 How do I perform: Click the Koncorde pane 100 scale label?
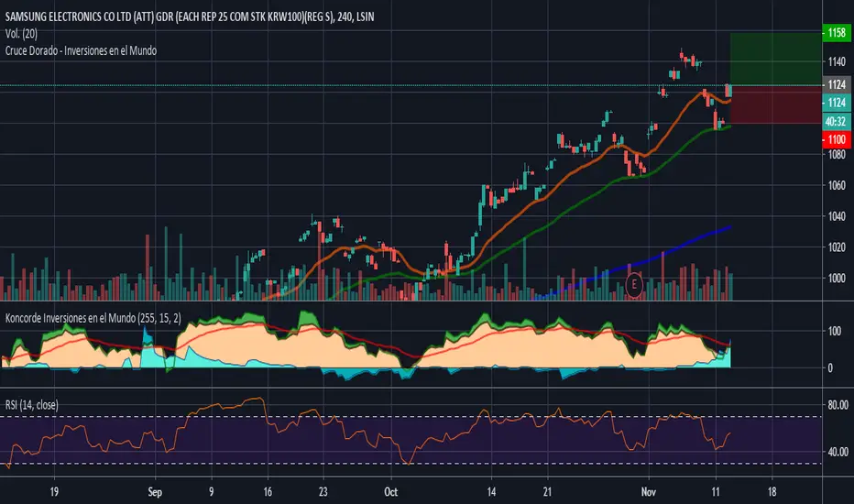click(835, 331)
